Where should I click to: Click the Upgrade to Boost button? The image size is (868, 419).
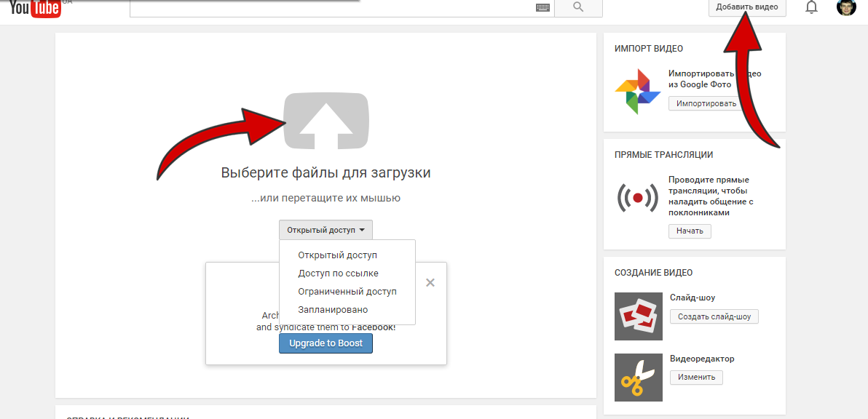coord(326,343)
